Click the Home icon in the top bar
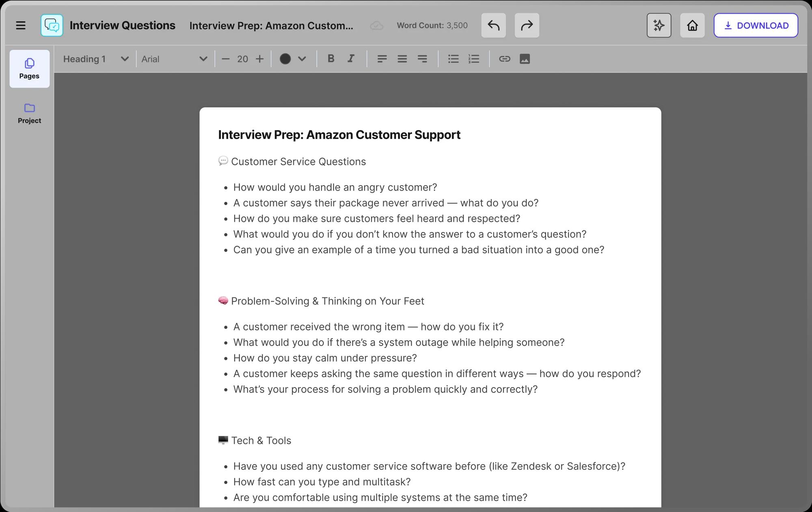 [x=692, y=25]
